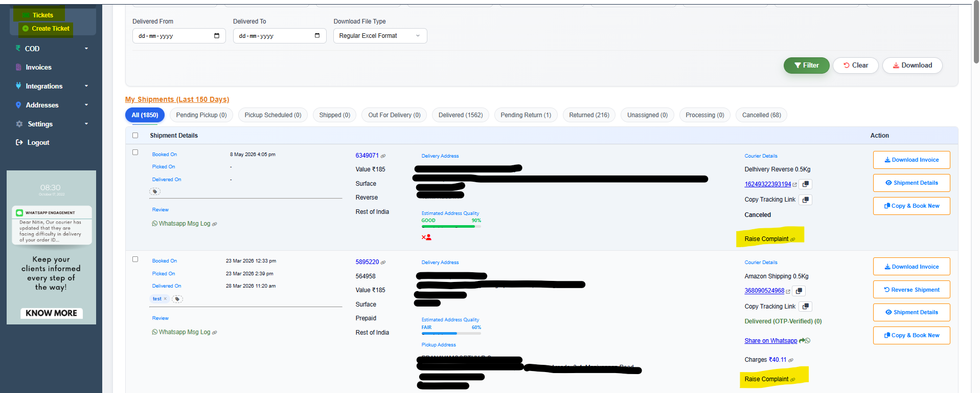The height and width of the screenshot is (393, 980).
Task: Add tag icon on order 6349071 row
Action: click(155, 191)
